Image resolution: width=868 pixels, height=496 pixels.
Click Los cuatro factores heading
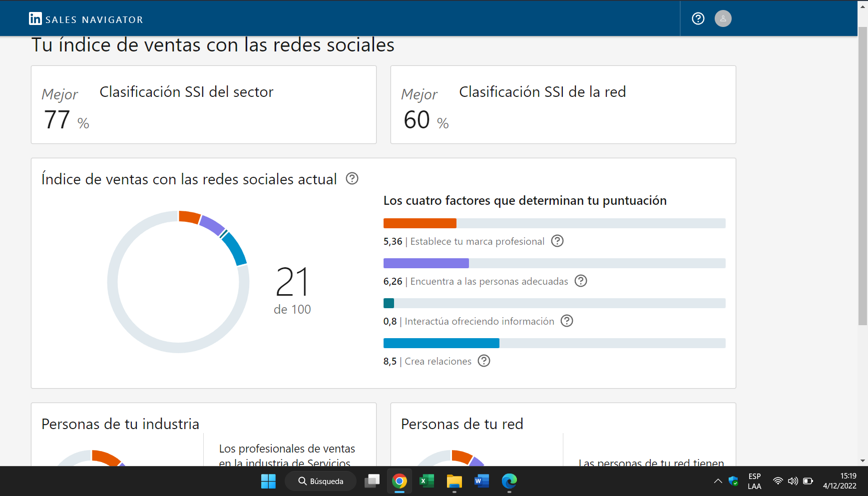point(525,201)
